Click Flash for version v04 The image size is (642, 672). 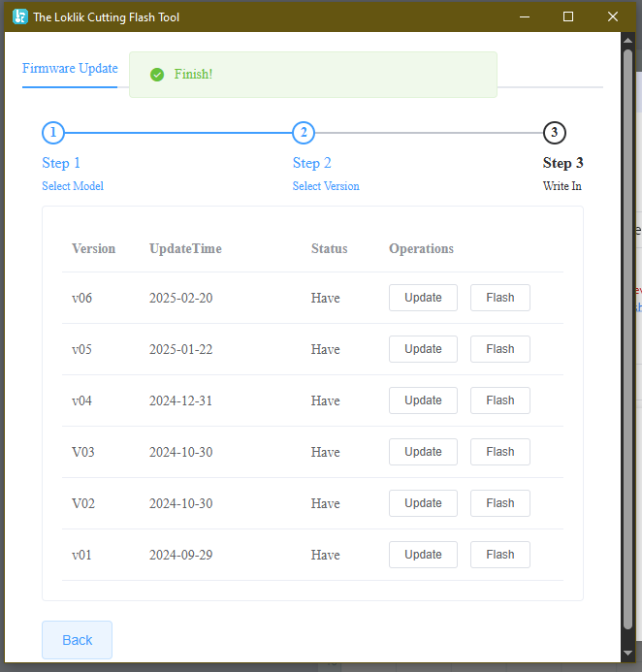[500, 400]
